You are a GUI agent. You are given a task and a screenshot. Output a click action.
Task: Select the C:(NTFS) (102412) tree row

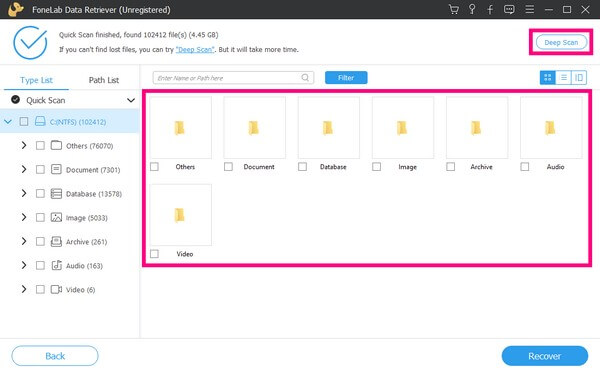[70, 122]
